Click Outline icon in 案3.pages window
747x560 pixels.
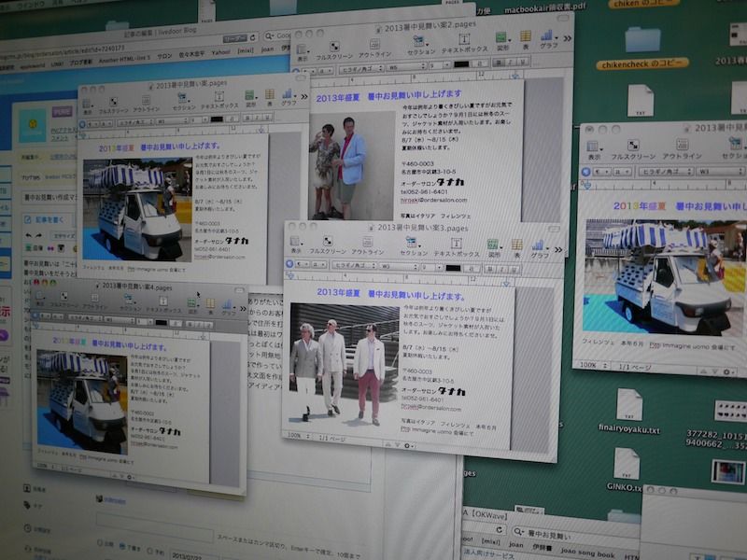pyautogui.click(x=368, y=242)
